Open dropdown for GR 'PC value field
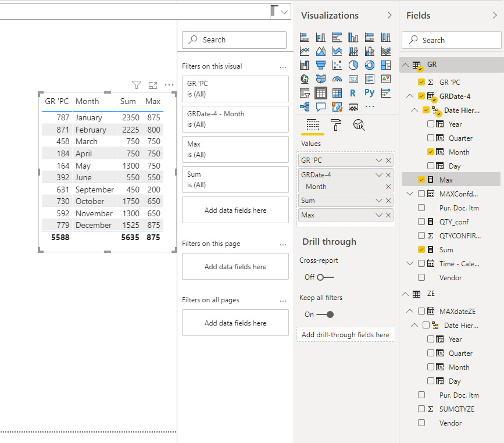The width and height of the screenshot is (504, 443). (379, 160)
